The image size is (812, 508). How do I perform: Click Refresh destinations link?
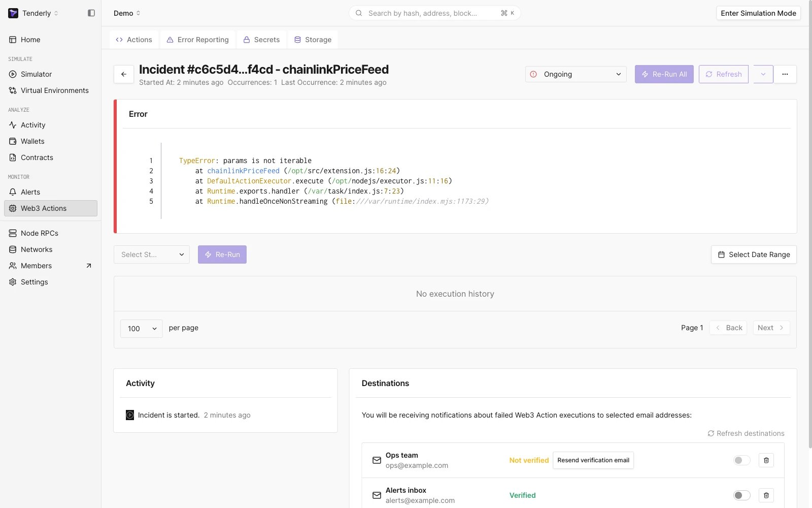click(x=746, y=433)
